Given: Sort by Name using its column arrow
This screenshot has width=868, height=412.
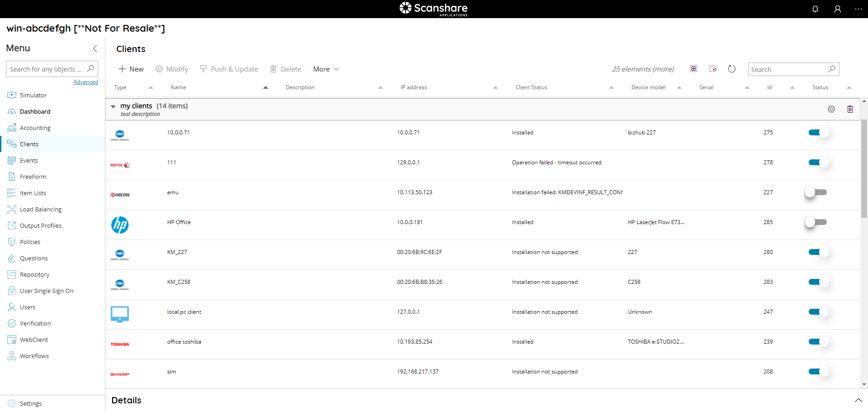Looking at the screenshot, I should [265, 87].
